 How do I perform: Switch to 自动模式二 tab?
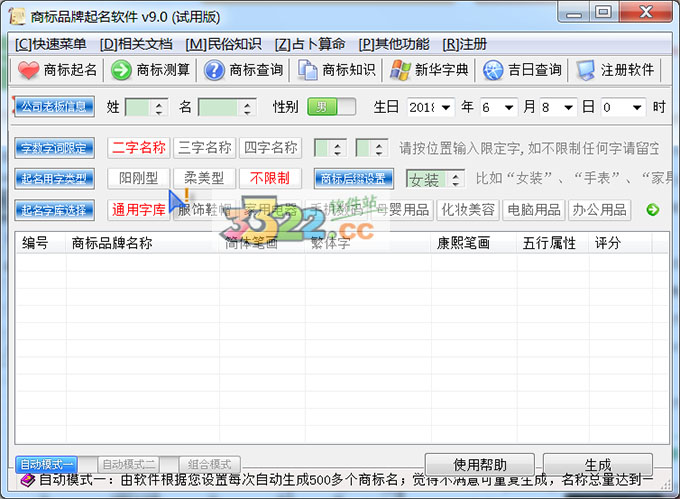click(129, 465)
